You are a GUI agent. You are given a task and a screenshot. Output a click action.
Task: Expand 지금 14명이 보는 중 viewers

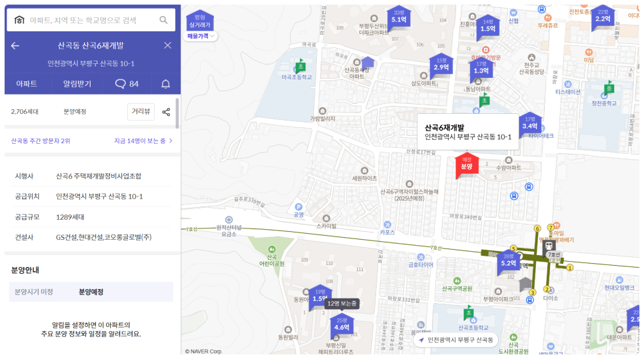point(143,141)
